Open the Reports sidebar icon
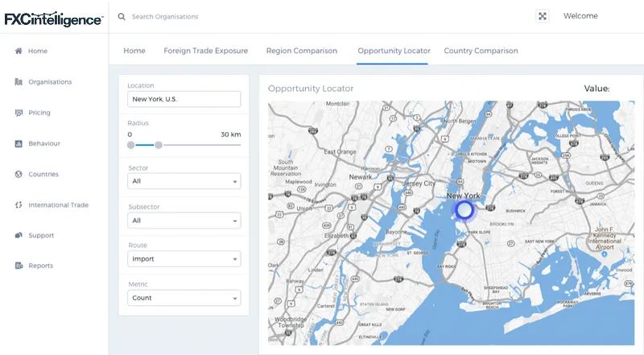The height and width of the screenshot is (355, 644). point(19,266)
